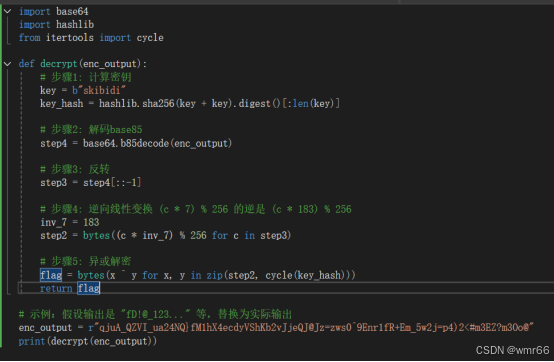Image resolution: width=554 pixels, height=362 pixels.
Task: Click the 'import base64' line
Action: click(54, 12)
